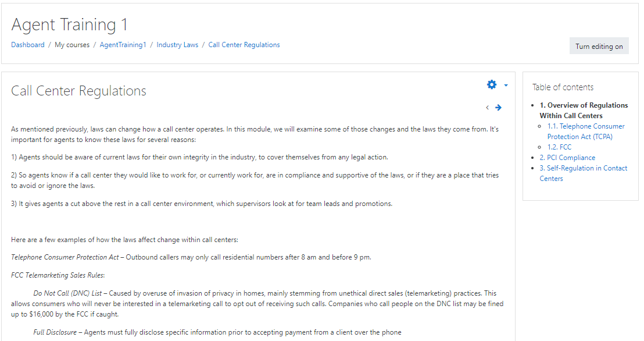Screen dimensions: 644x341
Task: Jump to the 1.2. FCC subchapter
Action: tap(559, 147)
